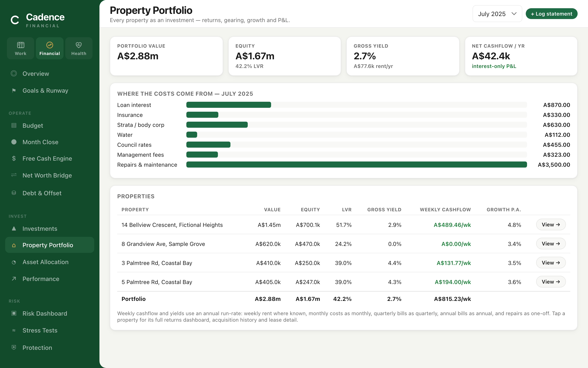Click the Portfolio Value card

(x=166, y=56)
